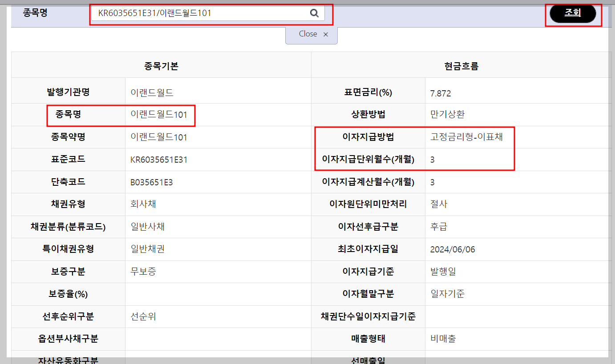Click the 보증율(%) row label
Screen dimensions: 615x364
click(68, 294)
